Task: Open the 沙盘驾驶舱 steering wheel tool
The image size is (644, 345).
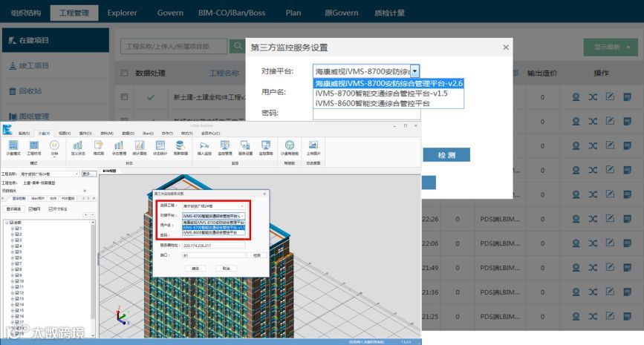Action: (x=290, y=148)
